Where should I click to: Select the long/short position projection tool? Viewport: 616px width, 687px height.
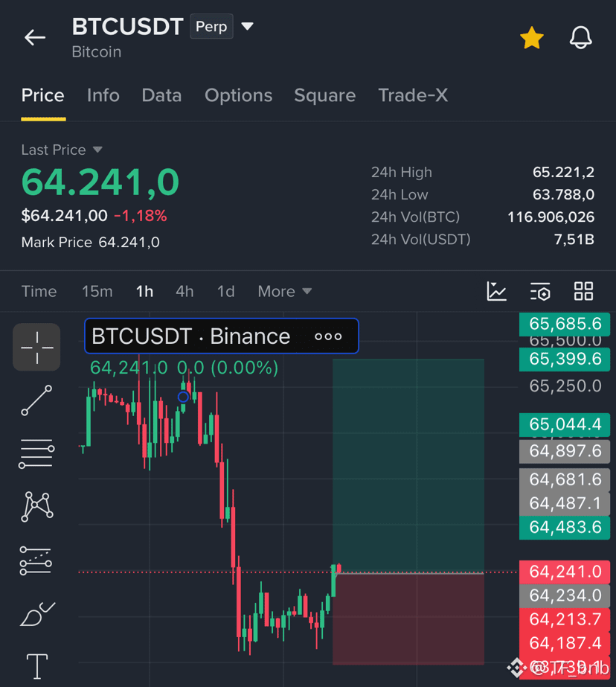(36, 560)
